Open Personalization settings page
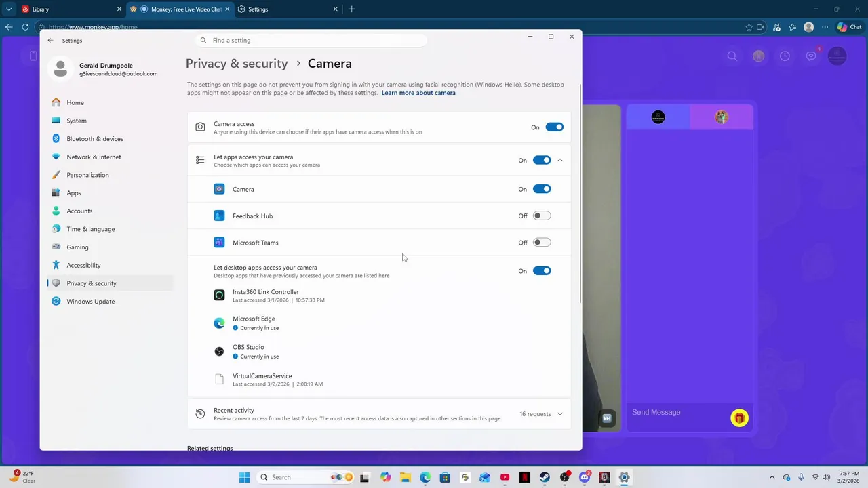This screenshot has width=868, height=488. [87, 175]
